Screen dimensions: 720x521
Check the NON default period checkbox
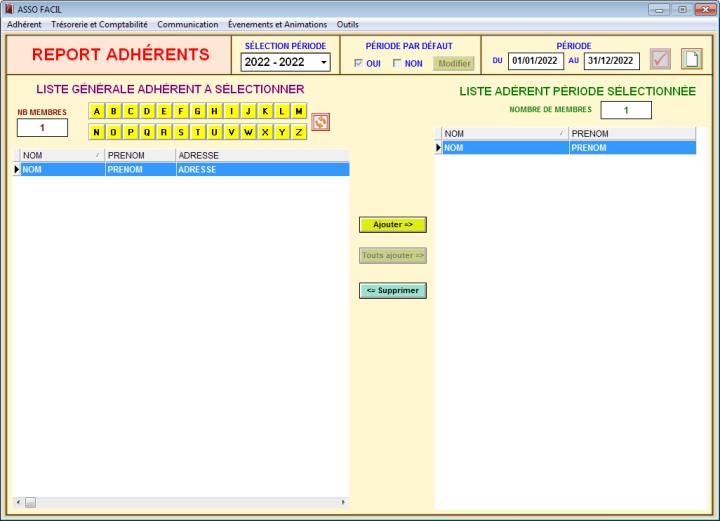tap(397, 64)
